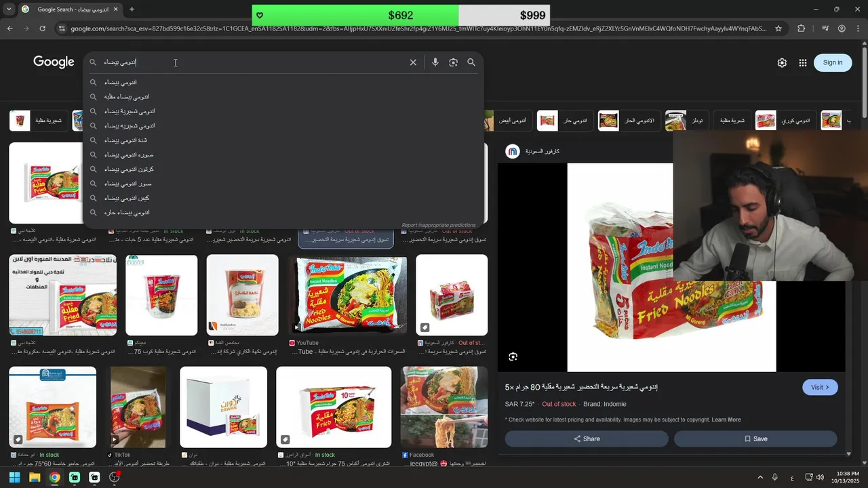
Task: Go to Google home via the logo
Action: click(x=54, y=62)
